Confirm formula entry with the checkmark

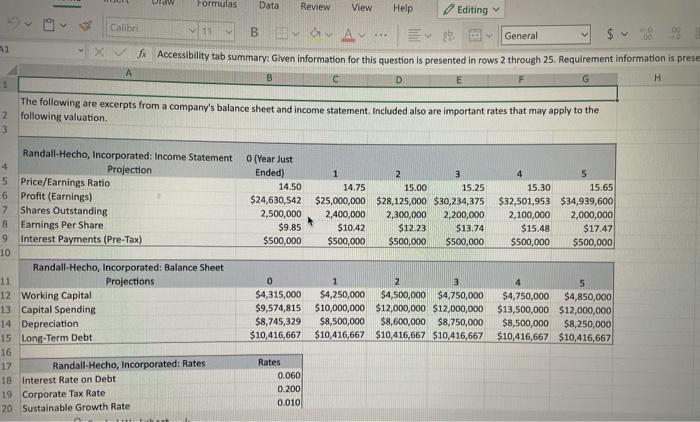click(x=120, y=53)
